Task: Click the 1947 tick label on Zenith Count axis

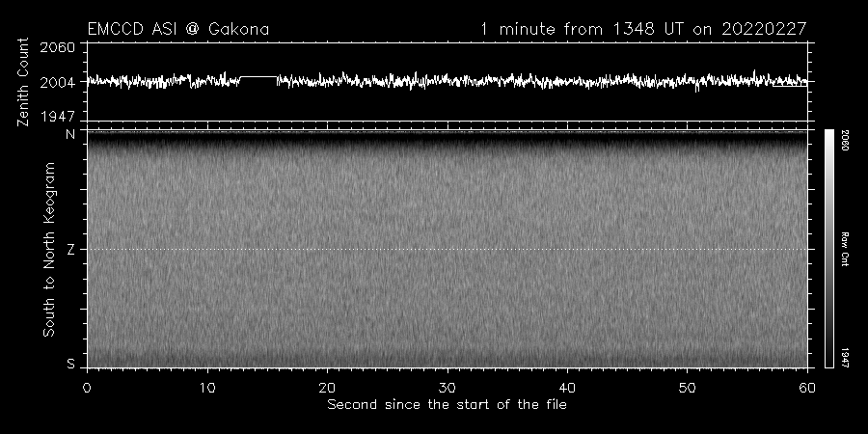Action: click(57, 117)
